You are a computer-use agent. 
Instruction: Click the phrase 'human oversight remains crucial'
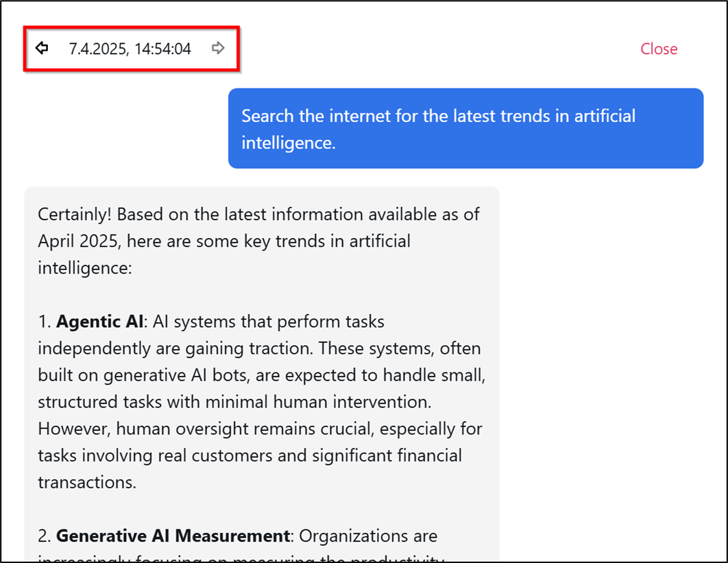coord(244,429)
